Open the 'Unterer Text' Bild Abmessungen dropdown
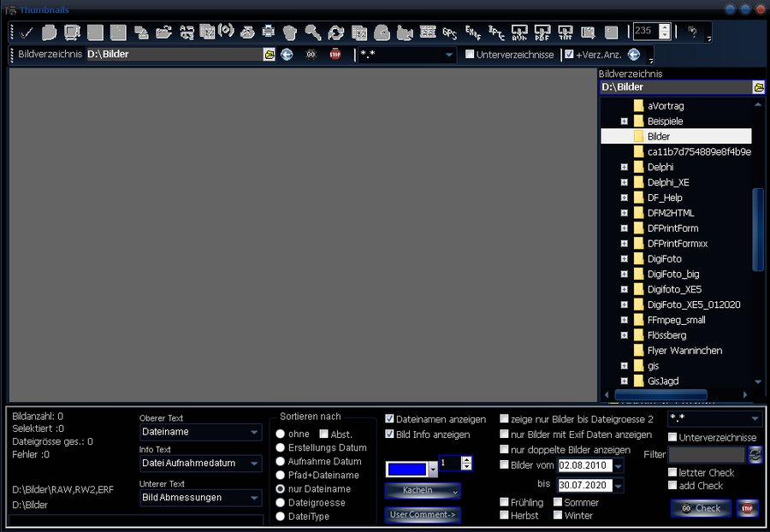Screen dimensions: 770x532 point(255,498)
